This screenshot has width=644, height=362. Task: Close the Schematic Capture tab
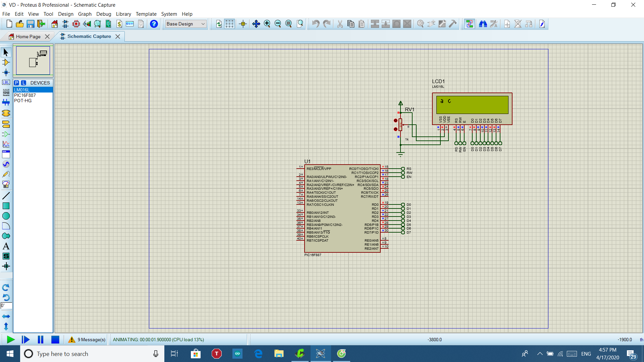tap(118, 37)
